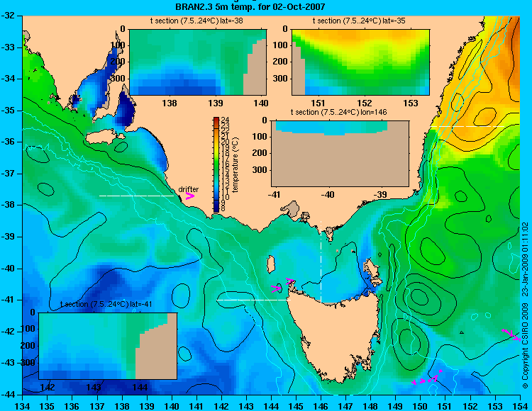Click the '-40' tick in lon=146 inset

tap(328, 195)
